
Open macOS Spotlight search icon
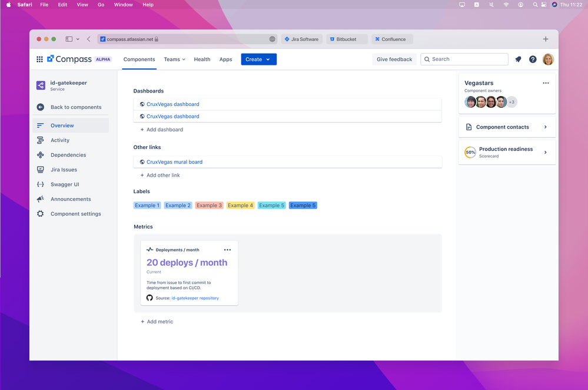(535, 5)
